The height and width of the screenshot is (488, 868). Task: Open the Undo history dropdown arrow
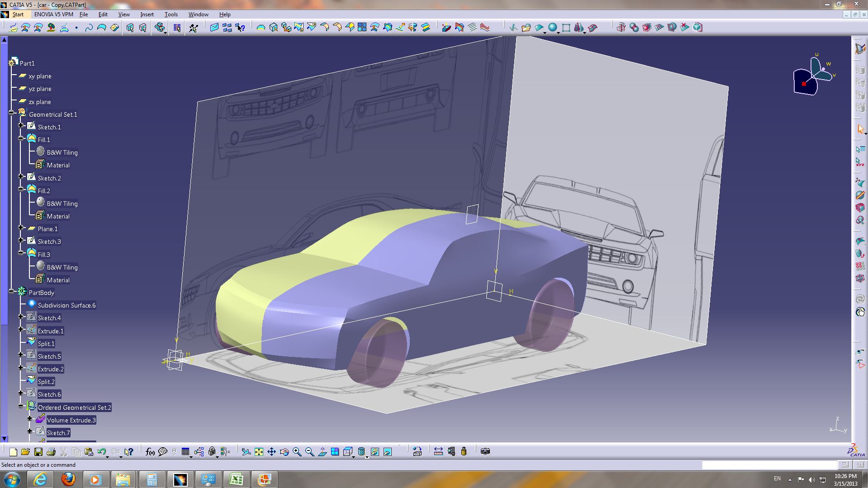108,456
